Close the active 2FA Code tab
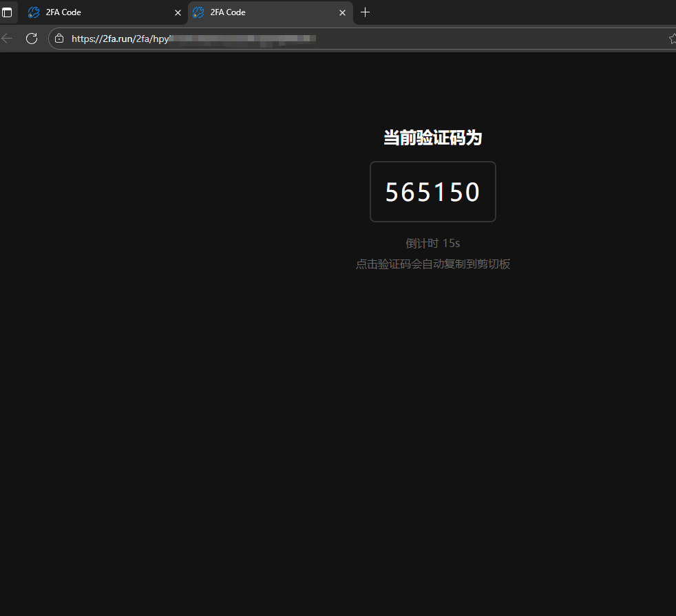676x616 pixels. 342,12
